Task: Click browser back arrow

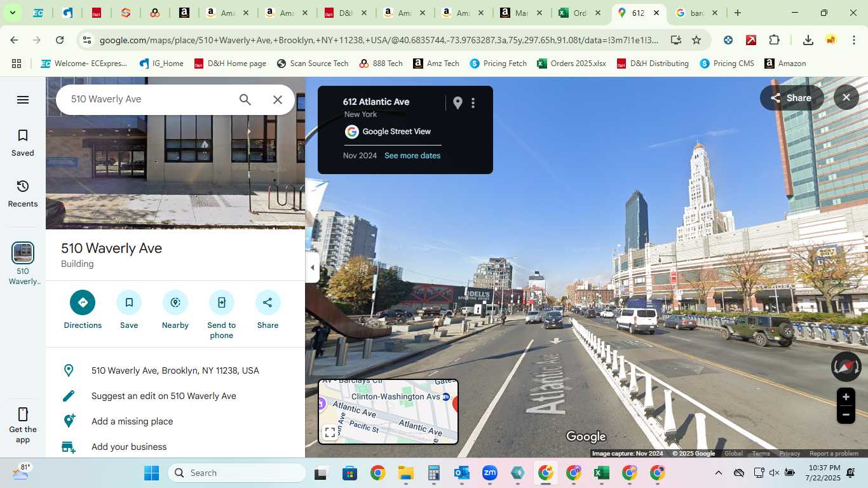Action: (14, 40)
